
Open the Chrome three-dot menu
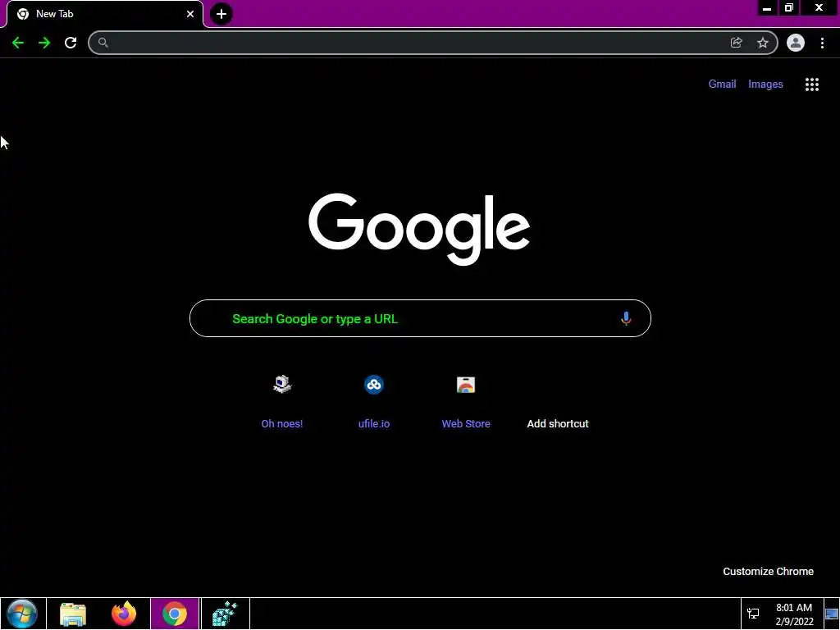[x=822, y=43]
